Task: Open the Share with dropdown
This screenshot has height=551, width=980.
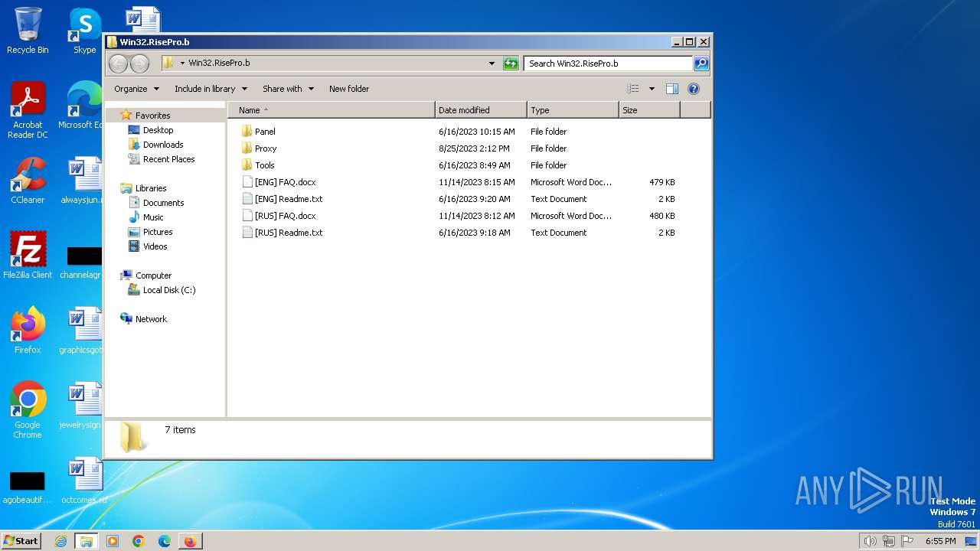Action: tap(288, 89)
